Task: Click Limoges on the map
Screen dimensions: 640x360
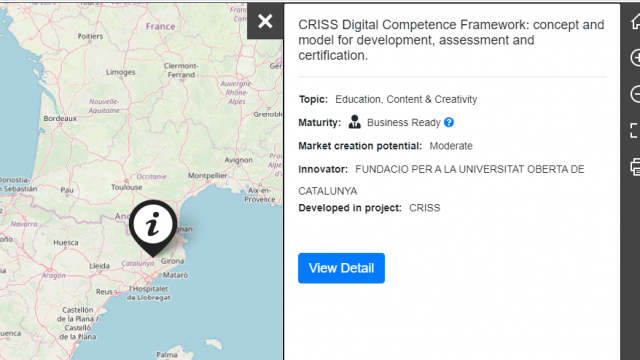Action: (120, 72)
